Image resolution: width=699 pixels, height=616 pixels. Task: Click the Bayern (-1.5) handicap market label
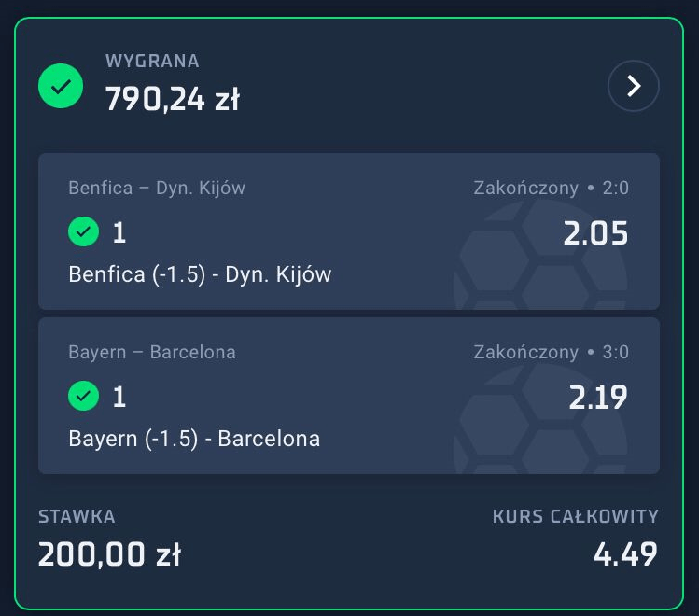[194, 439]
